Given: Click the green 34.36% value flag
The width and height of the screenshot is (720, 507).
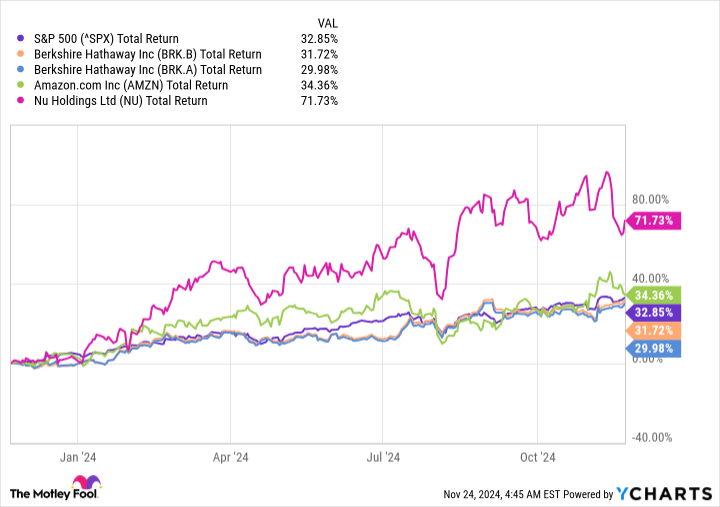Looking at the screenshot, I should [653, 295].
